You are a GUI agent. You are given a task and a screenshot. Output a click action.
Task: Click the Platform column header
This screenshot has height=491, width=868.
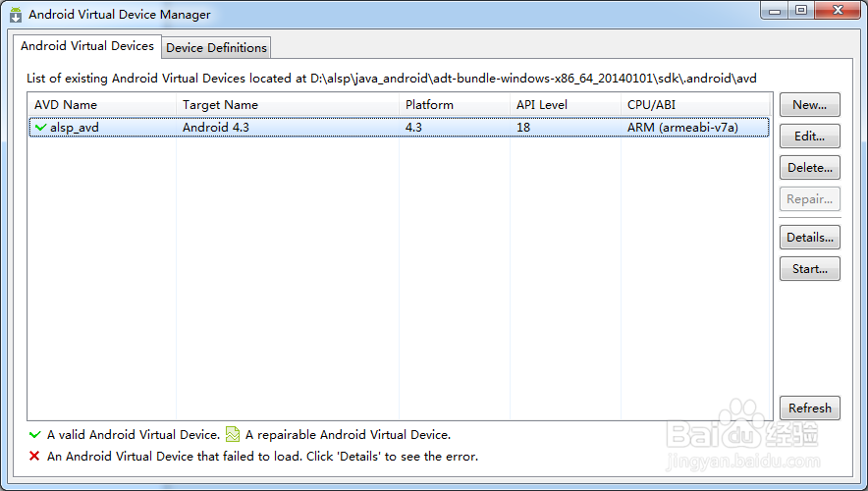(x=454, y=105)
